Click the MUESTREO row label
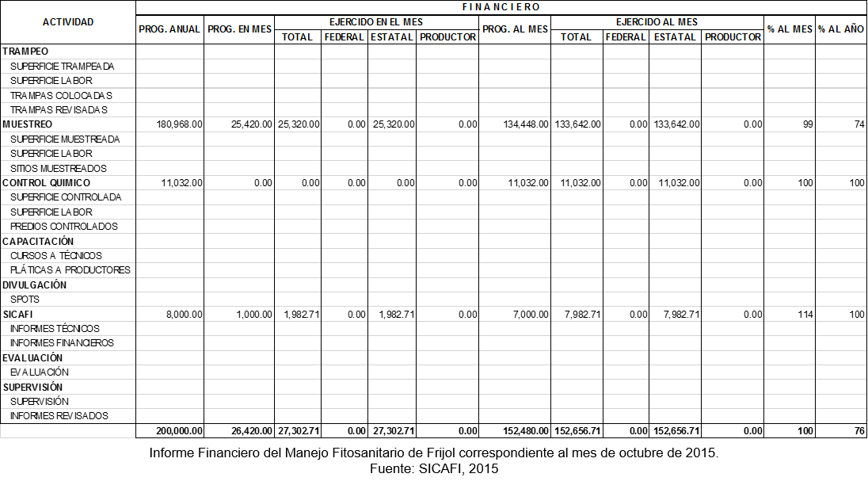The image size is (868, 485). (27, 124)
